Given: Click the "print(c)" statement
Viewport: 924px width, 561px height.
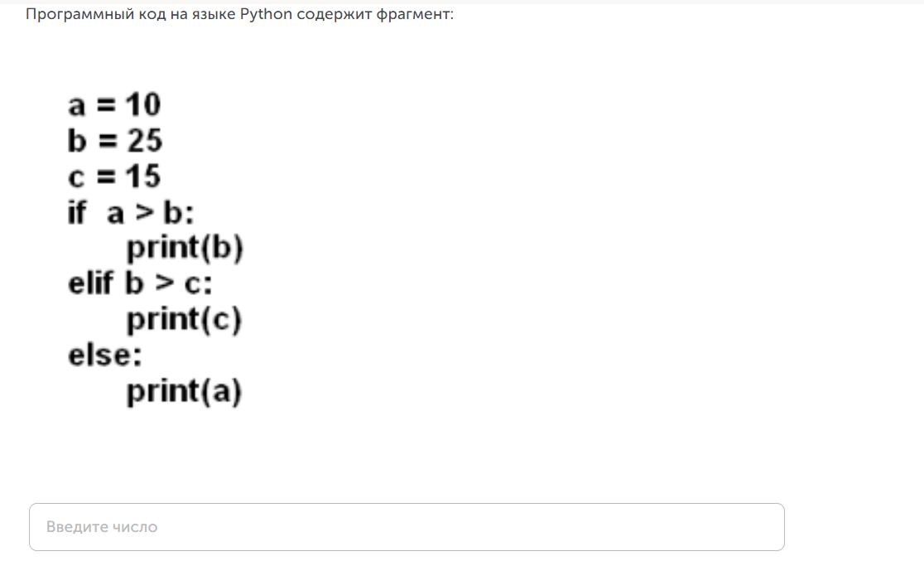Looking at the screenshot, I should click(184, 321).
